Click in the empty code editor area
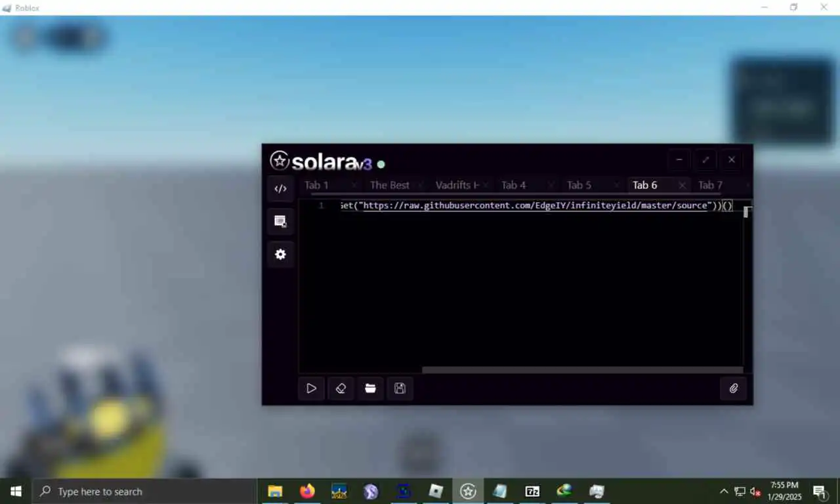Screen dimensions: 840x504 click(x=522, y=289)
